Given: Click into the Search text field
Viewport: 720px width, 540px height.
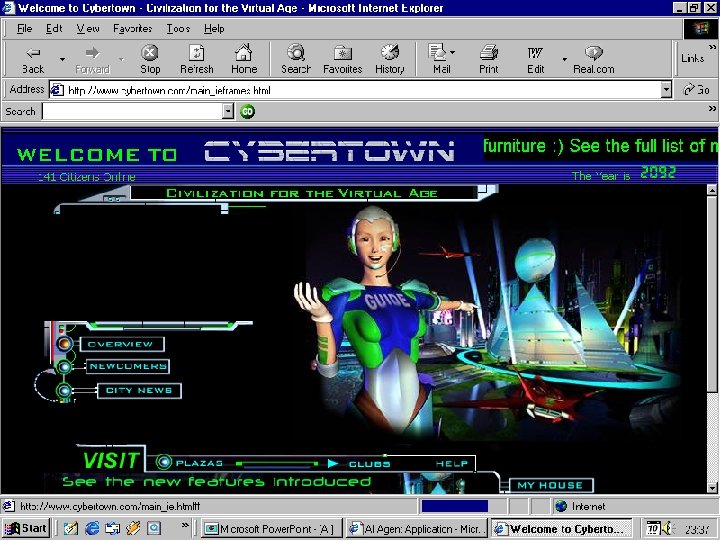Looking at the screenshot, I should point(132,111).
